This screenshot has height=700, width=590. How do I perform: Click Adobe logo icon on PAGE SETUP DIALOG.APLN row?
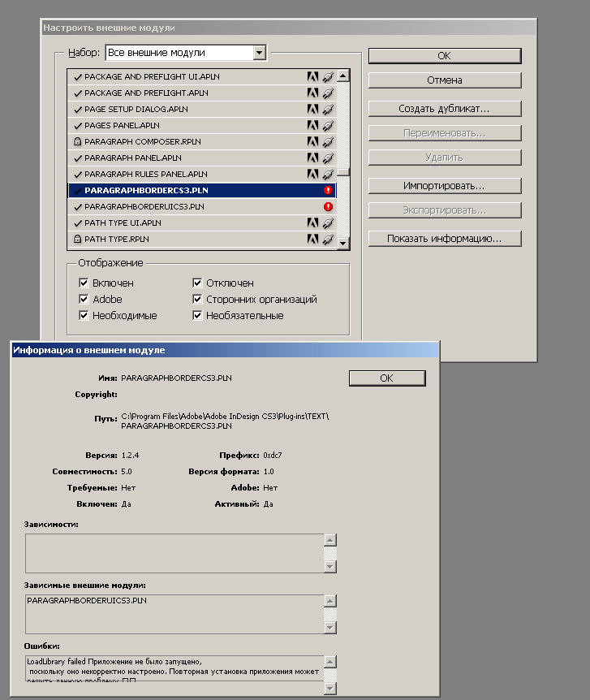point(312,109)
